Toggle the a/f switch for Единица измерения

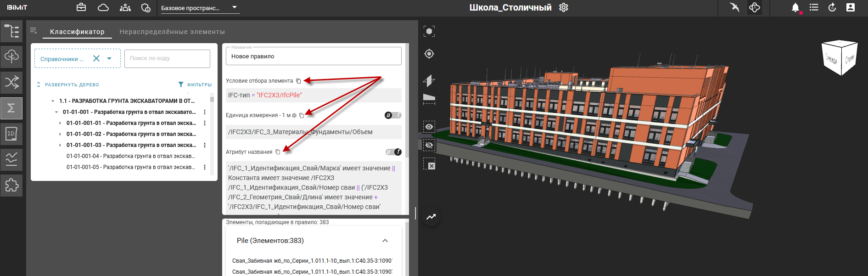[x=393, y=115]
